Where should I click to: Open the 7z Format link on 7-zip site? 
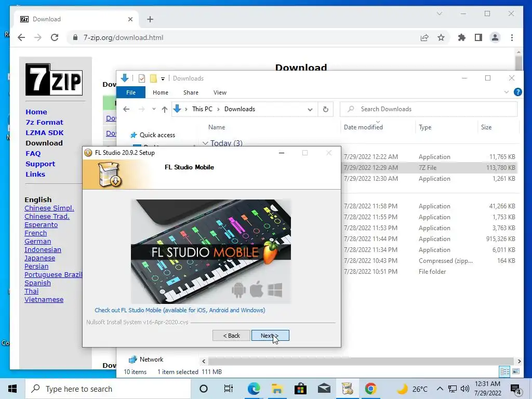45,122
